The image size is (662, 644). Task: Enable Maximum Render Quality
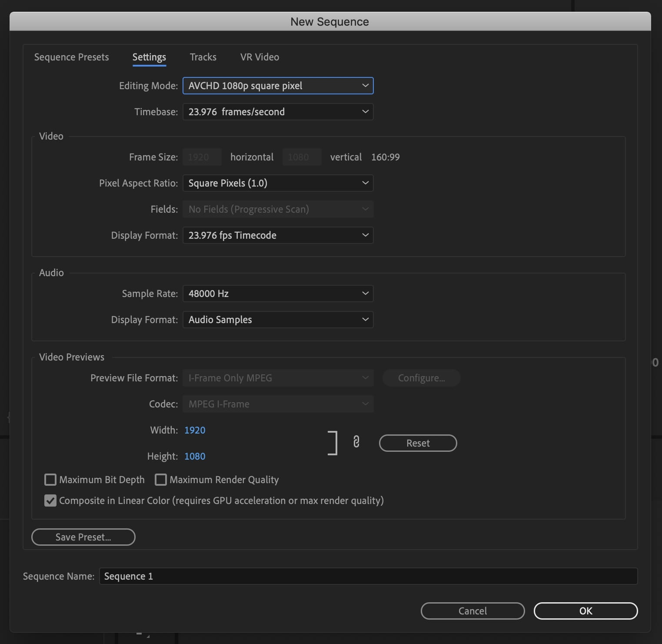tap(161, 480)
